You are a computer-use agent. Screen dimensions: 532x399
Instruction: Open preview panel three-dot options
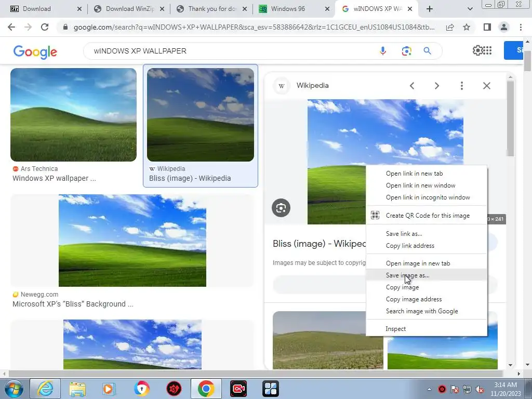[x=462, y=86]
